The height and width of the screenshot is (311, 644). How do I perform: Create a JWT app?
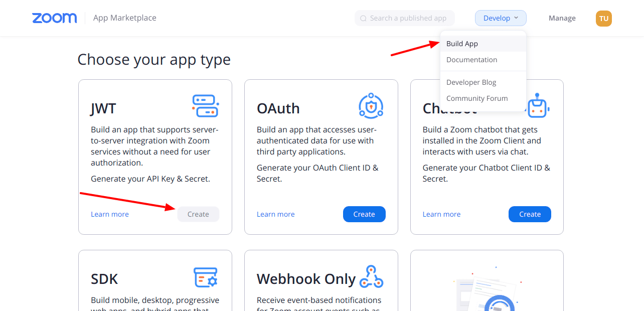[198, 214]
